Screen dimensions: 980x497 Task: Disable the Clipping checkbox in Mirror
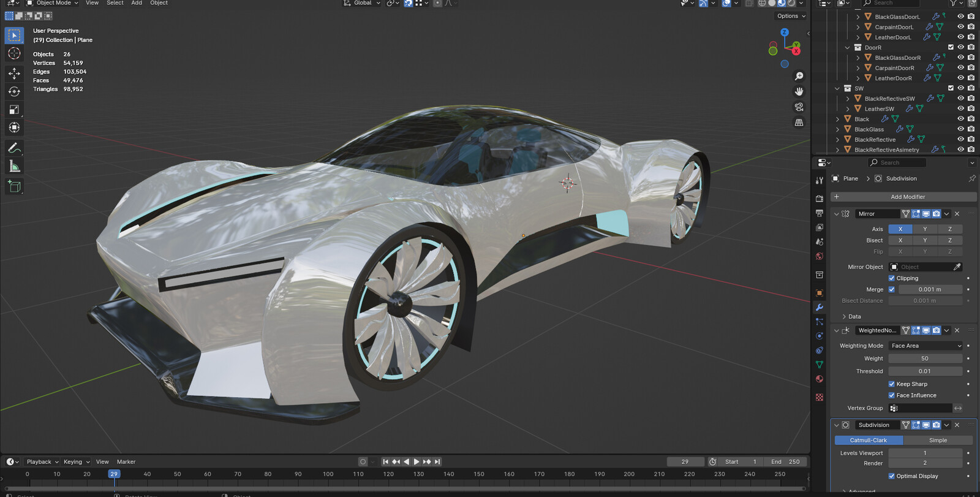pyautogui.click(x=892, y=278)
